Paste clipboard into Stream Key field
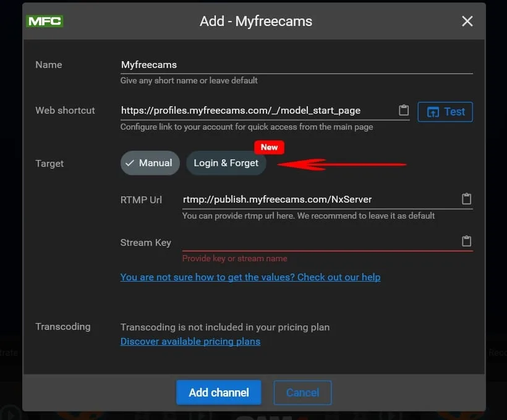The height and width of the screenshot is (420, 507). [x=466, y=241]
